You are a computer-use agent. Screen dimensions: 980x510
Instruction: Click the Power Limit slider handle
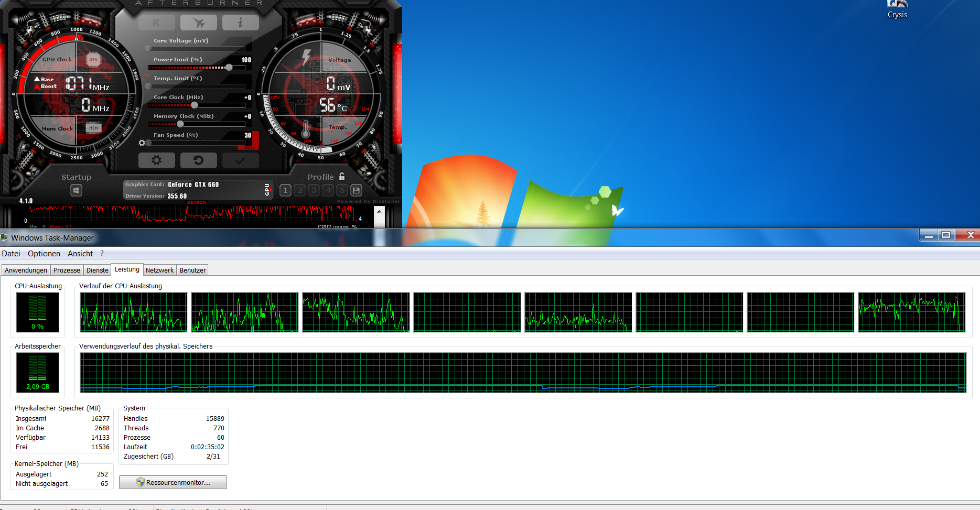[x=229, y=67]
